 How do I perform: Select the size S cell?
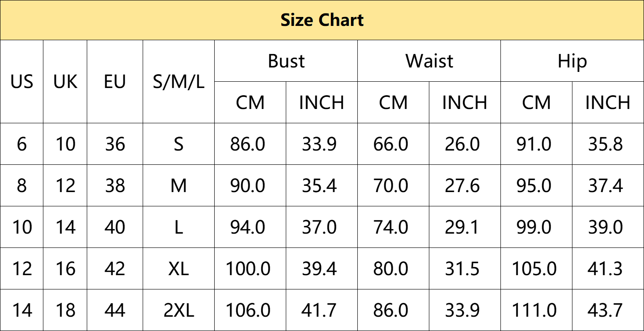(x=178, y=144)
